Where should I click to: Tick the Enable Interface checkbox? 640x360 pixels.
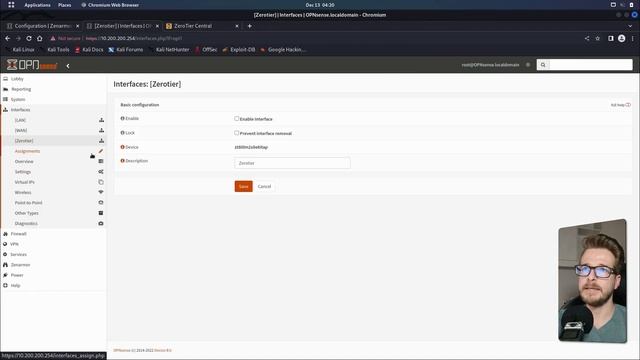tap(236, 118)
